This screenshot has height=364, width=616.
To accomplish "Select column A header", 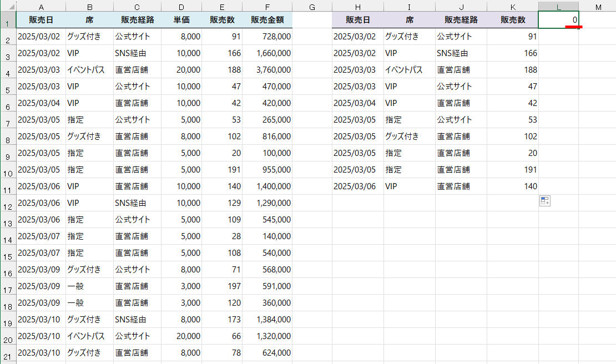I will pyautogui.click(x=41, y=7).
